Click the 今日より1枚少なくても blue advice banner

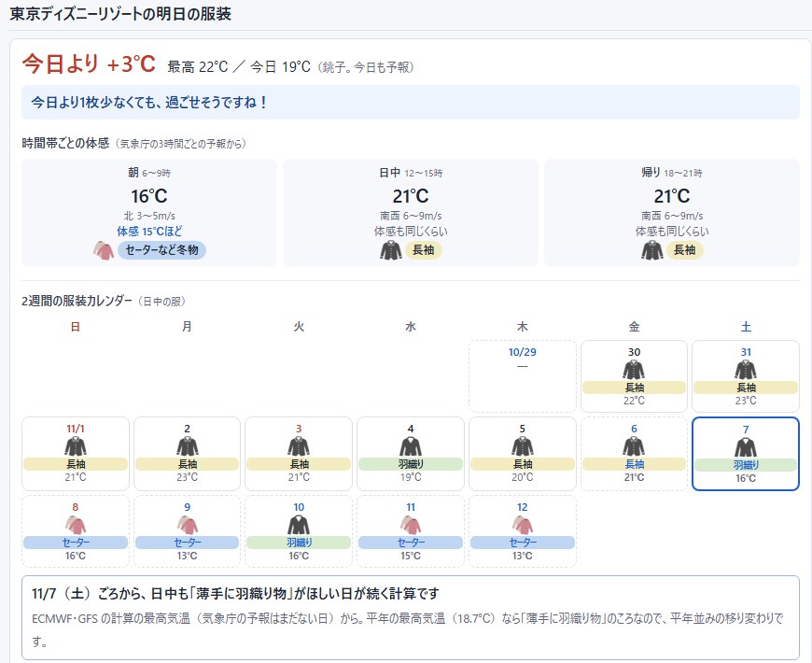point(411,103)
